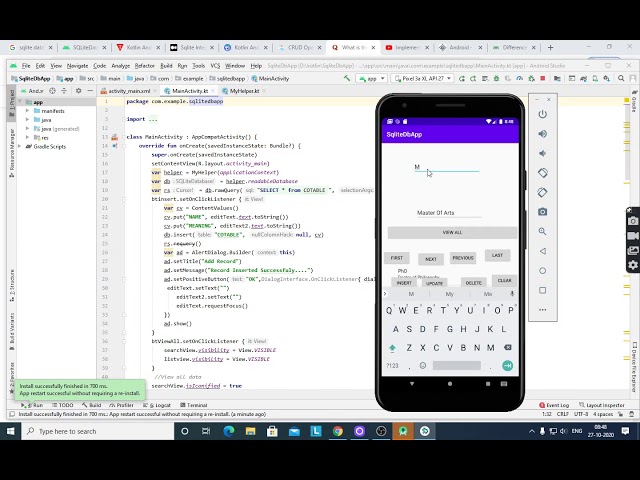The height and width of the screenshot is (480, 640).
Task: Expand the manifests folder in project tree
Action: pyautogui.click(x=27, y=111)
